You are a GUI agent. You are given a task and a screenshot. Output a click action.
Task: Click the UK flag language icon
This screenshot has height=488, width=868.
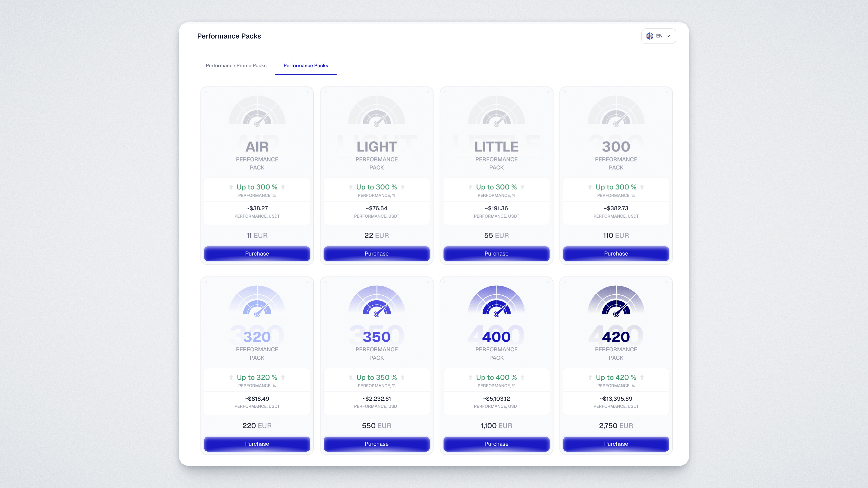[x=650, y=36]
